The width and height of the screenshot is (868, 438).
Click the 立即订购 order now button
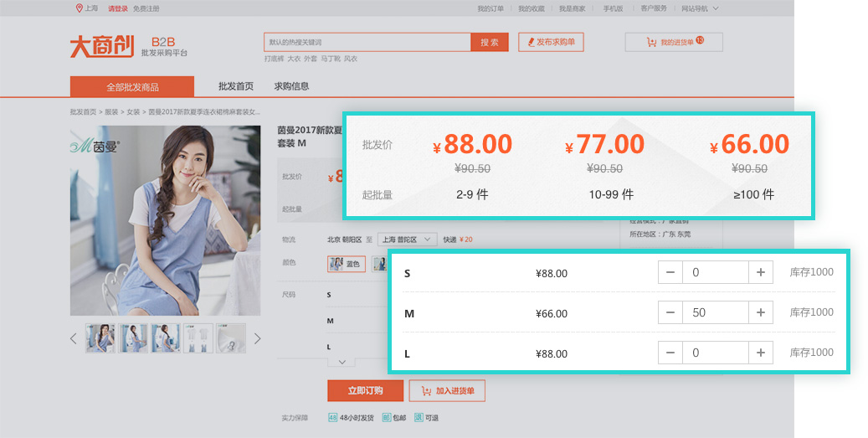tap(365, 390)
